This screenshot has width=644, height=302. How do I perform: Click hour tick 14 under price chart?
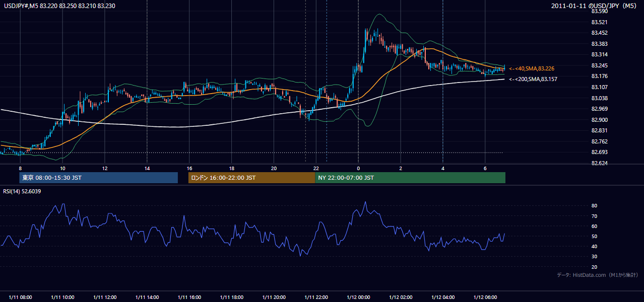147,168
